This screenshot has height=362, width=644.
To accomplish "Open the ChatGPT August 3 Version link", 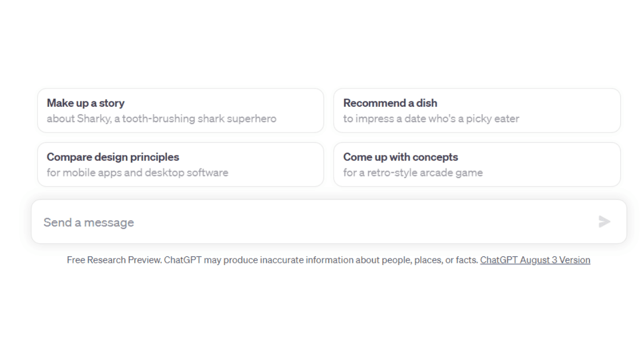I will (535, 260).
